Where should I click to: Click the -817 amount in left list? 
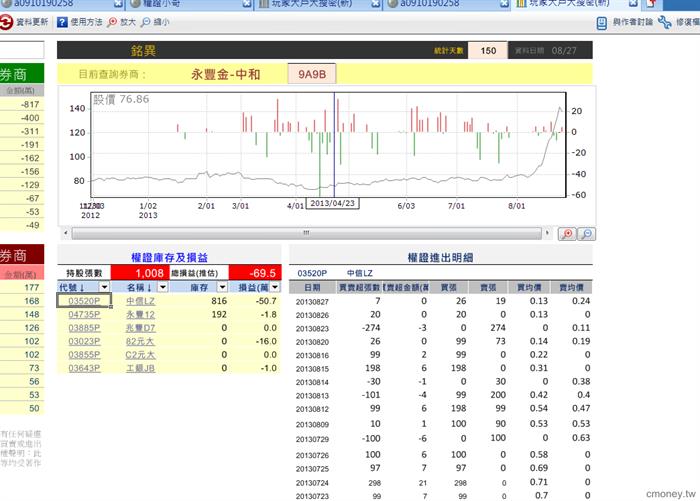[30, 104]
